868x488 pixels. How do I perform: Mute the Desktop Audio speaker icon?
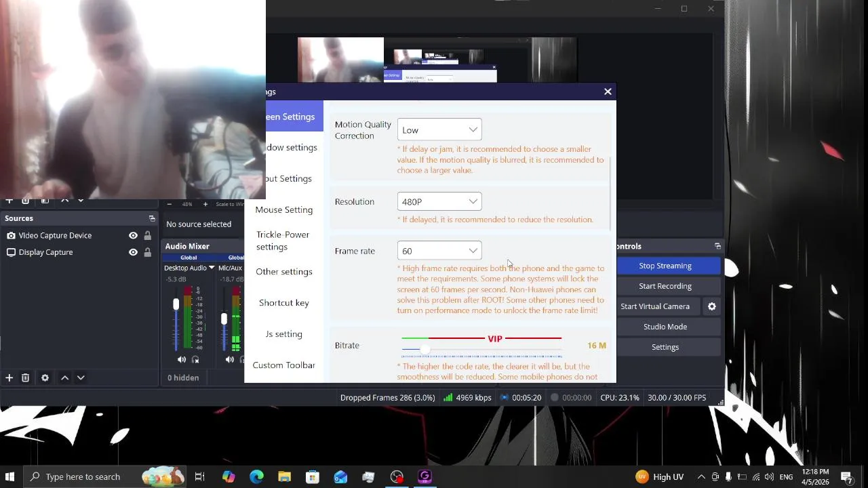point(181,359)
